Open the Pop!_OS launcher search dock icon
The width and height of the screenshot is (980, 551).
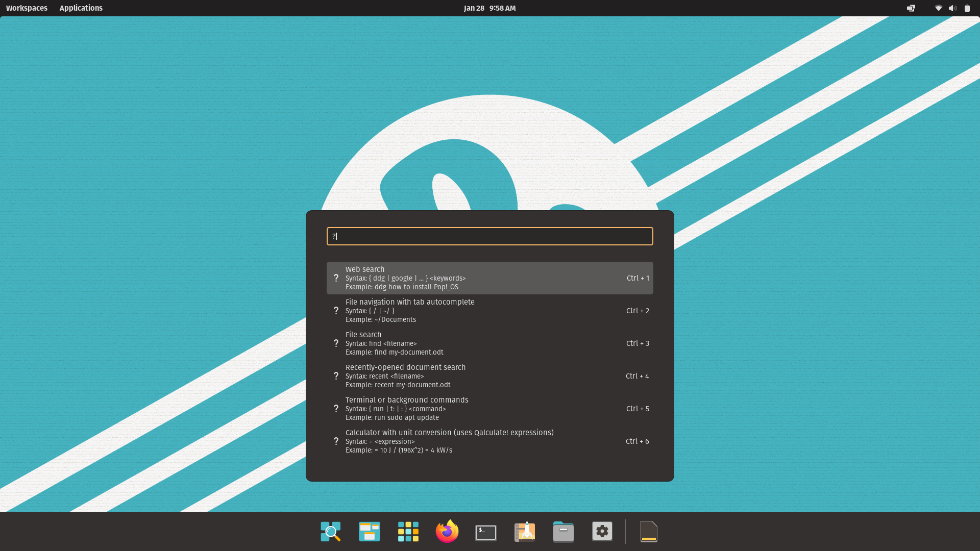(331, 532)
